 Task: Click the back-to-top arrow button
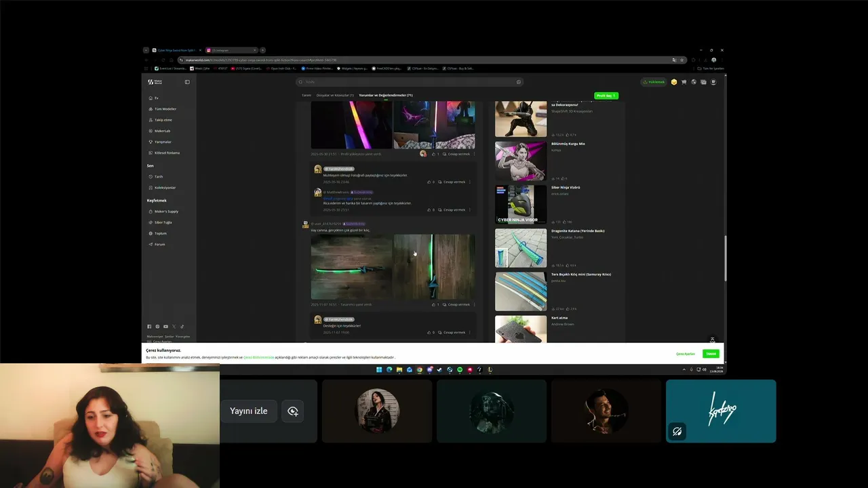click(x=712, y=340)
